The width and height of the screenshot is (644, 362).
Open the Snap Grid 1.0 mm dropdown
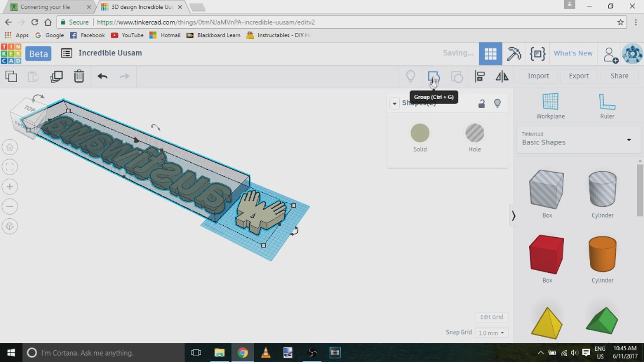[491, 333]
